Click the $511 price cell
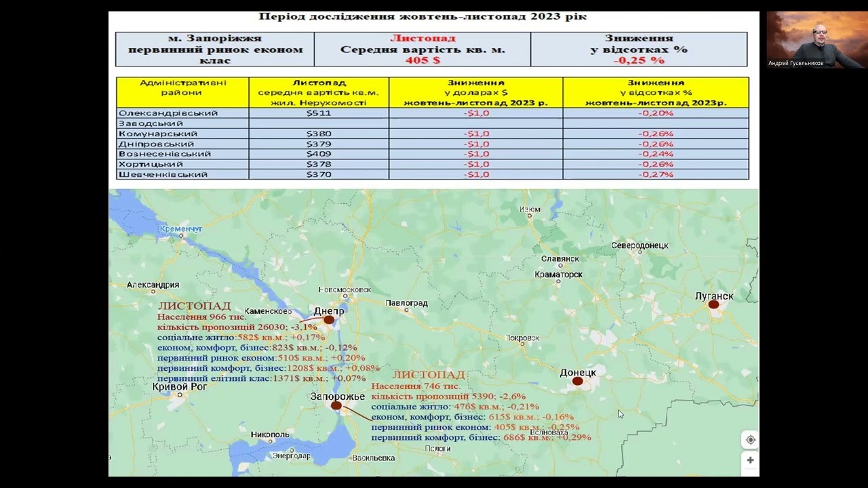The height and width of the screenshot is (488, 868). tap(319, 113)
